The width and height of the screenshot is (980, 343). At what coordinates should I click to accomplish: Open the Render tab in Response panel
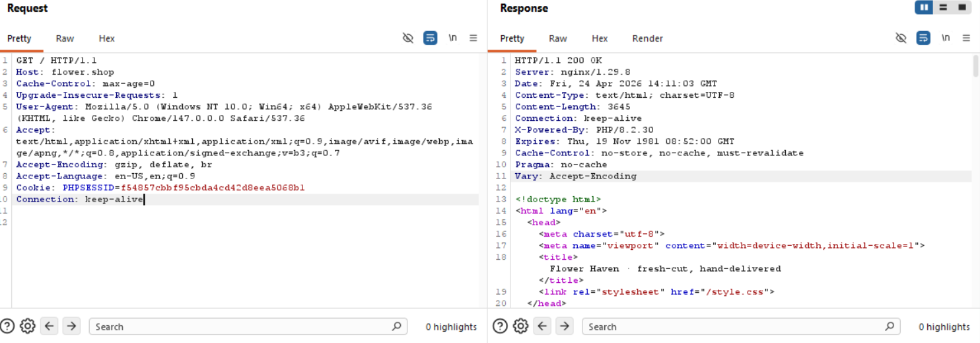click(x=647, y=38)
